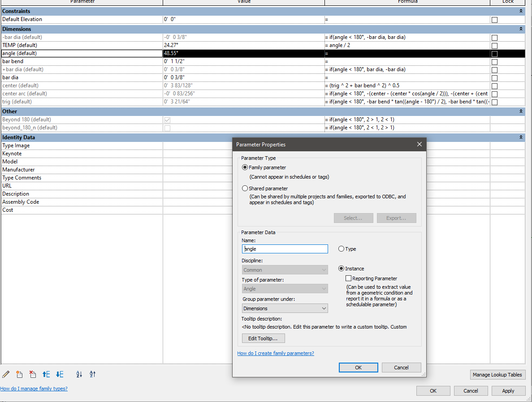Enable the Reporting Parameter checkbox
The height and width of the screenshot is (402, 532).
click(348, 278)
